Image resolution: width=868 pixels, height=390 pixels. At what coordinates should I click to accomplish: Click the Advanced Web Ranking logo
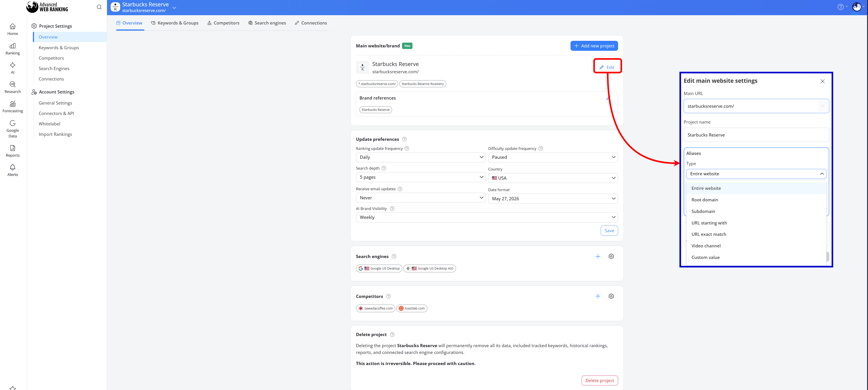click(47, 7)
